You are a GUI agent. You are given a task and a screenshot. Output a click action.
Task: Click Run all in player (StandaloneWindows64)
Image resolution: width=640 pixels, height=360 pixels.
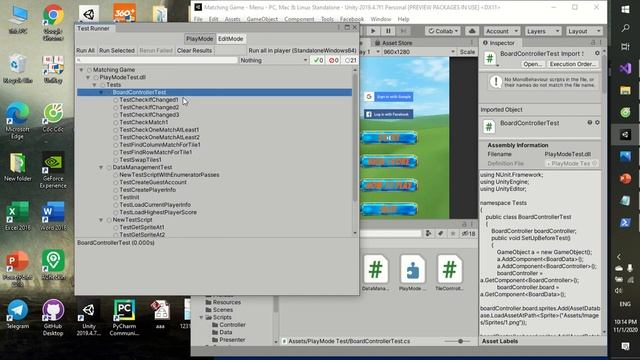click(x=302, y=50)
